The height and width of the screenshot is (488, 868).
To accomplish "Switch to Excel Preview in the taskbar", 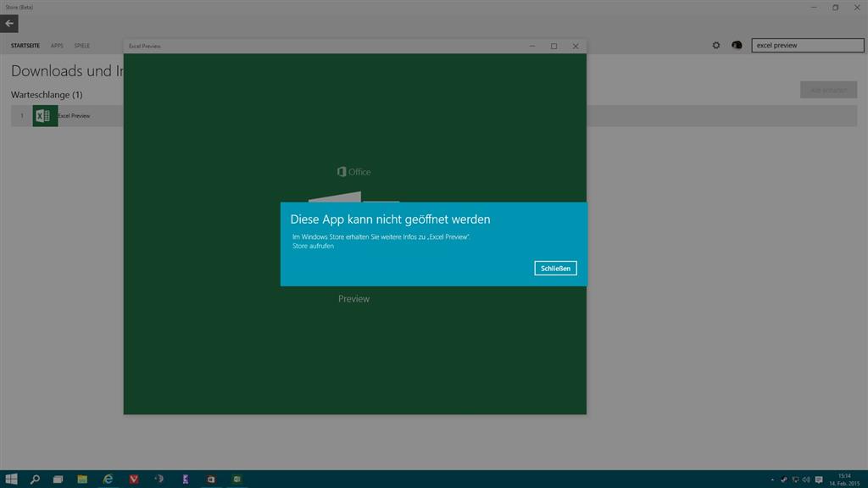I will 237,480.
